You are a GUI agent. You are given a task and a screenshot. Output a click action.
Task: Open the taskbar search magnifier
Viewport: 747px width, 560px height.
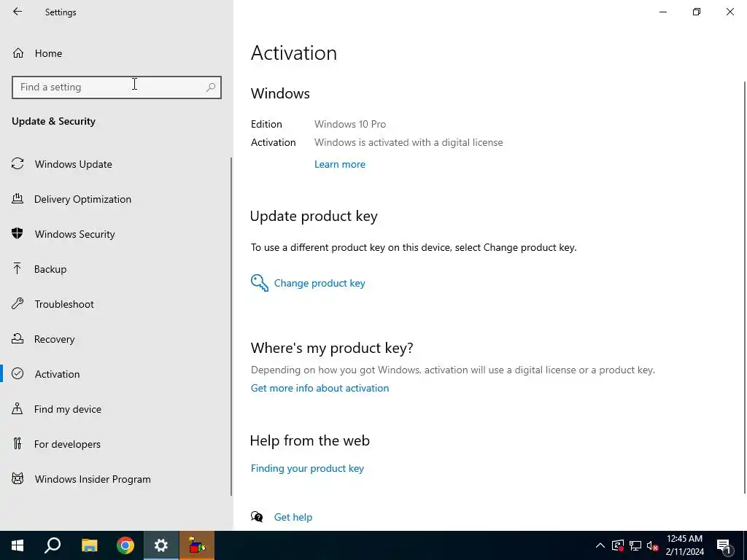click(x=53, y=545)
